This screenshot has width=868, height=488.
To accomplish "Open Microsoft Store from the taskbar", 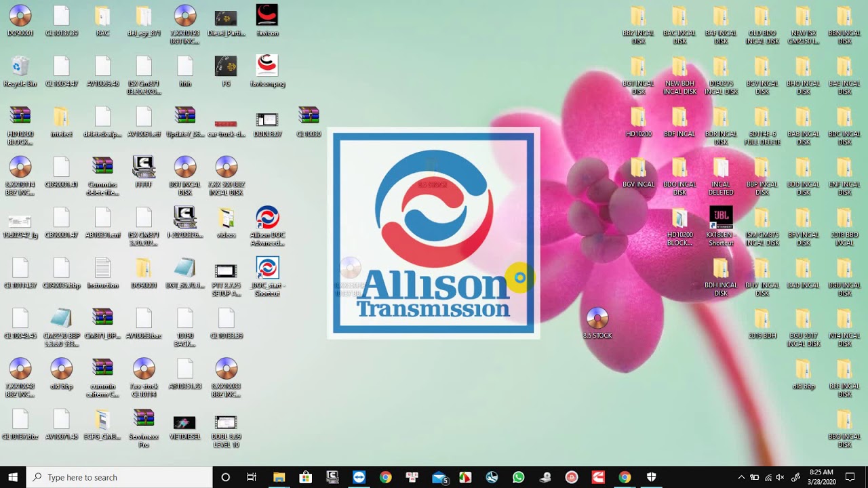I will click(x=305, y=477).
